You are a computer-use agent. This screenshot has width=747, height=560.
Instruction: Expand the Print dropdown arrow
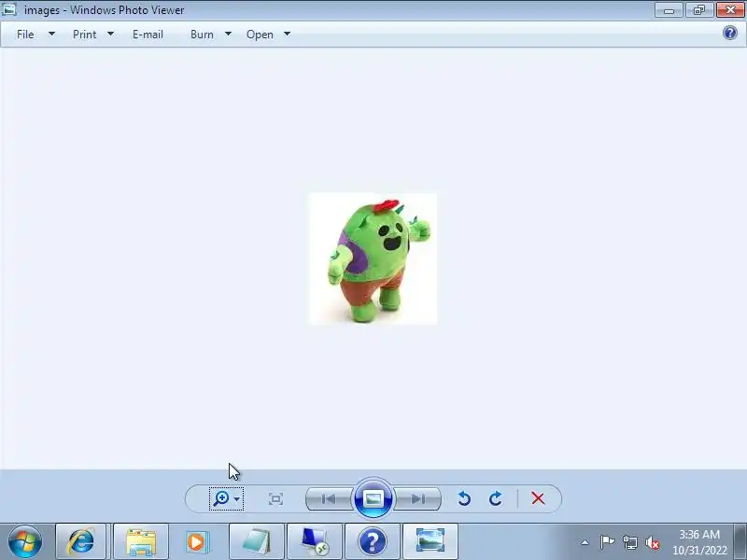(x=110, y=34)
